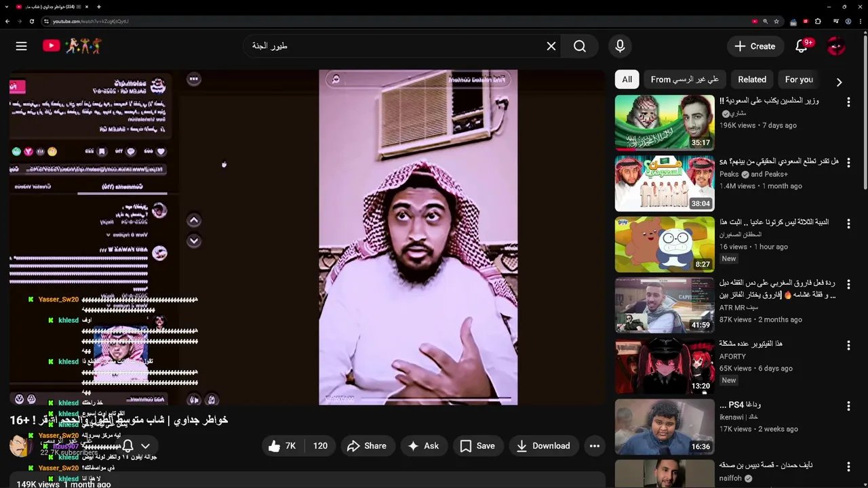Click the magnifier search button
This screenshot has height=488, width=868.
point(580,46)
